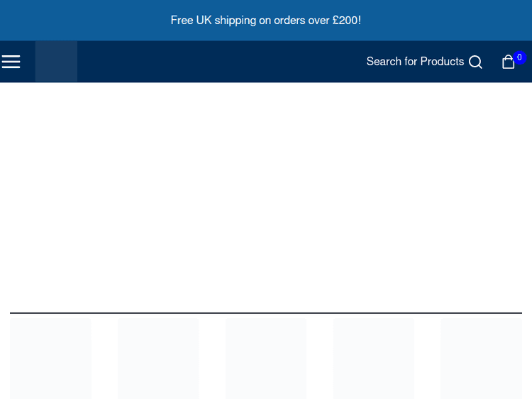This screenshot has width=532, height=399.
Task: Click the Search for Products label
Action: pos(415,62)
